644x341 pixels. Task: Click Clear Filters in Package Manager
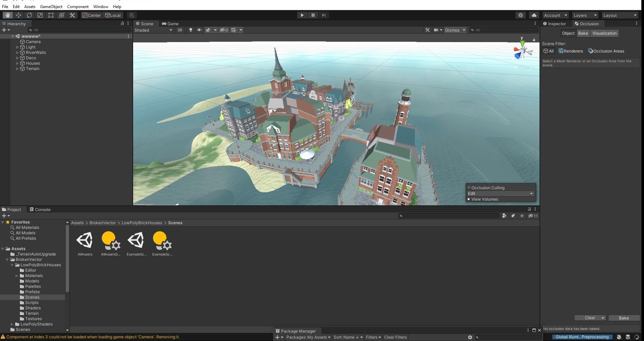pyautogui.click(x=395, y=337)
